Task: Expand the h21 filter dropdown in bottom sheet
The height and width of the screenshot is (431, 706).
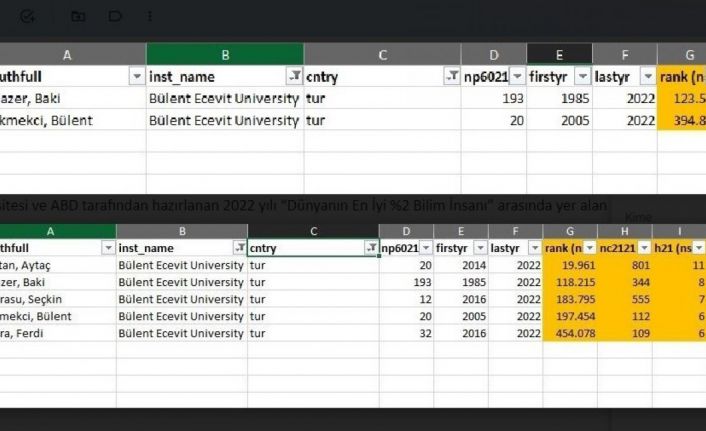Action: coord(699,247)
